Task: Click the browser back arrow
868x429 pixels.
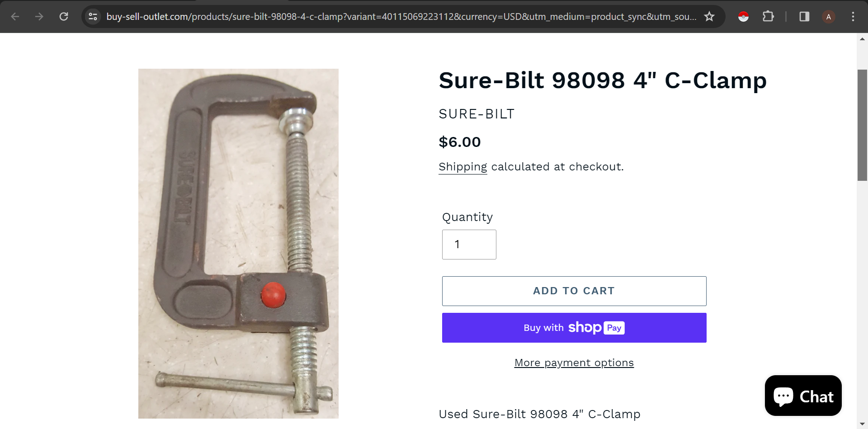Action: pos(15,17)
